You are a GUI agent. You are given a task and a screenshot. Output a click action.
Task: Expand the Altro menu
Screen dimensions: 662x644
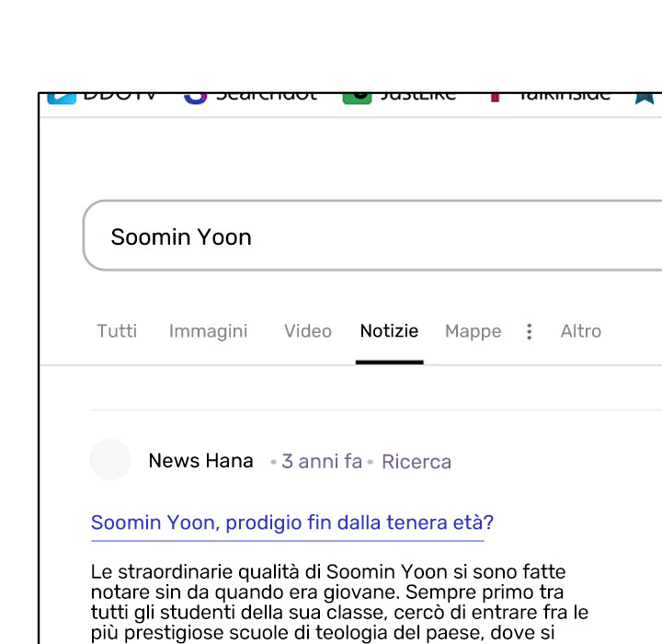pos(580,331)
